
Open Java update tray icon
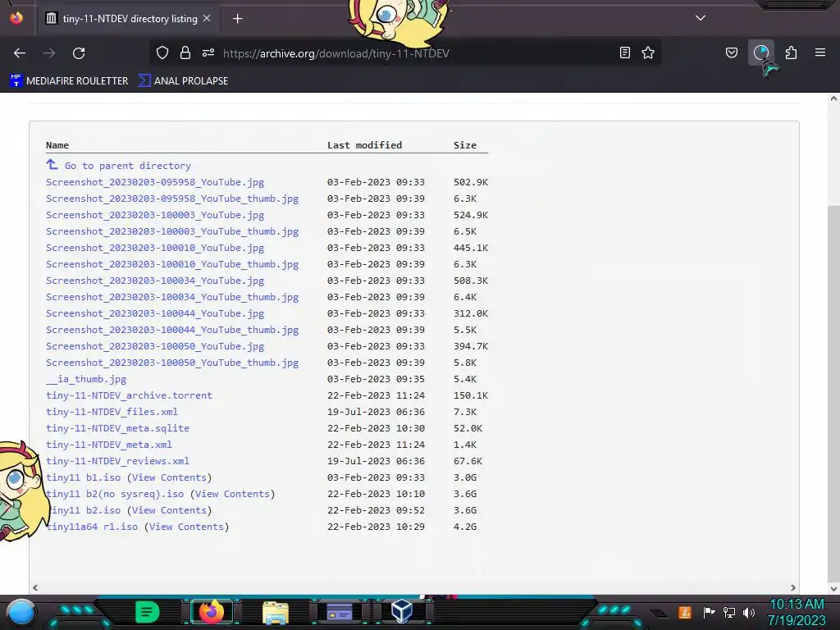click(x=685, y=612)
